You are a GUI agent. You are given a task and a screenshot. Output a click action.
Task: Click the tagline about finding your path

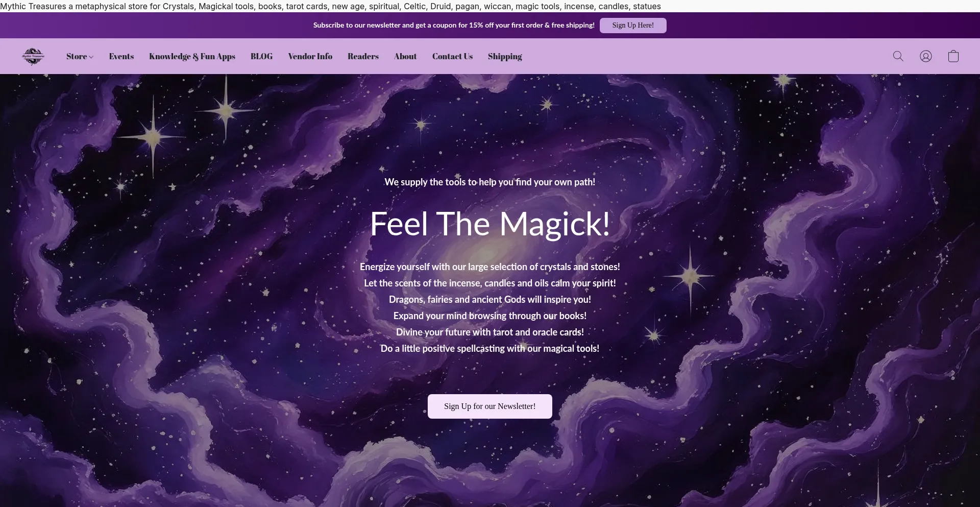490,182
